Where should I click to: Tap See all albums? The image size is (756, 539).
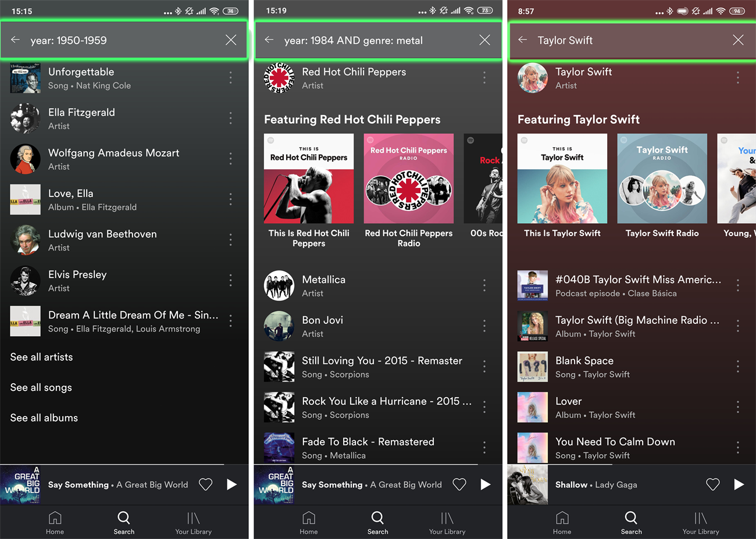(44, 417)
